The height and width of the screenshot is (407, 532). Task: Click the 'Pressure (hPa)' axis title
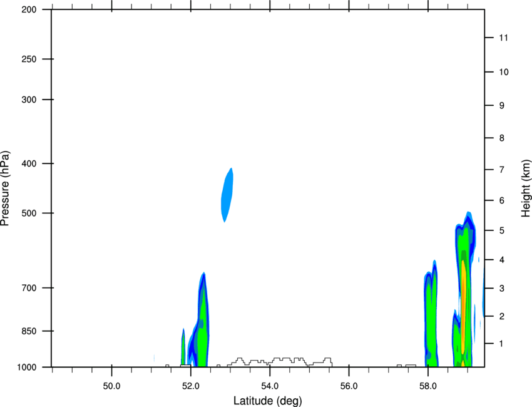point(6,188)
